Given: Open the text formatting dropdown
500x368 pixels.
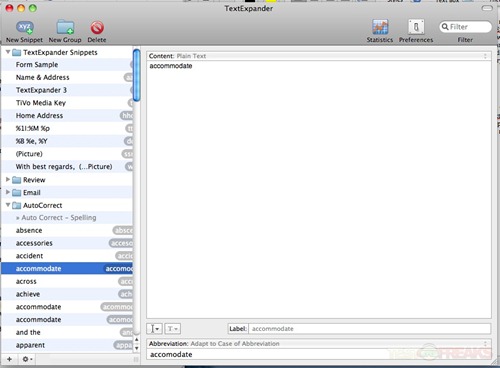Looking at the screenshot, I should point(172,329).
